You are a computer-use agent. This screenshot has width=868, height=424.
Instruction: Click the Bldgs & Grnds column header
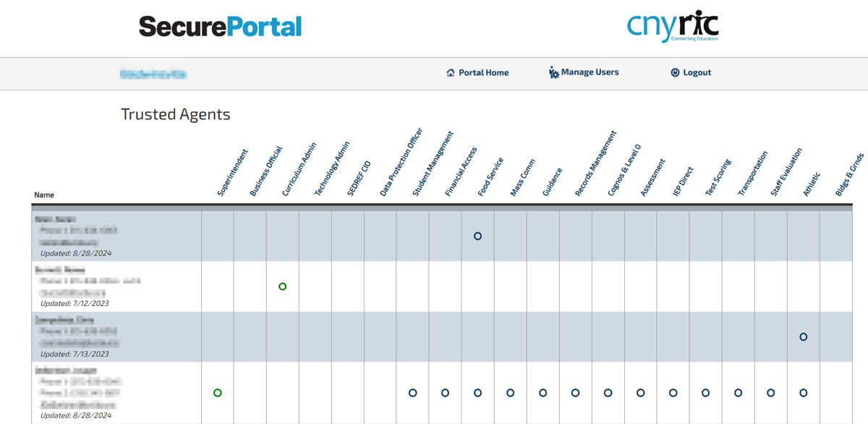tap(849, 175)
